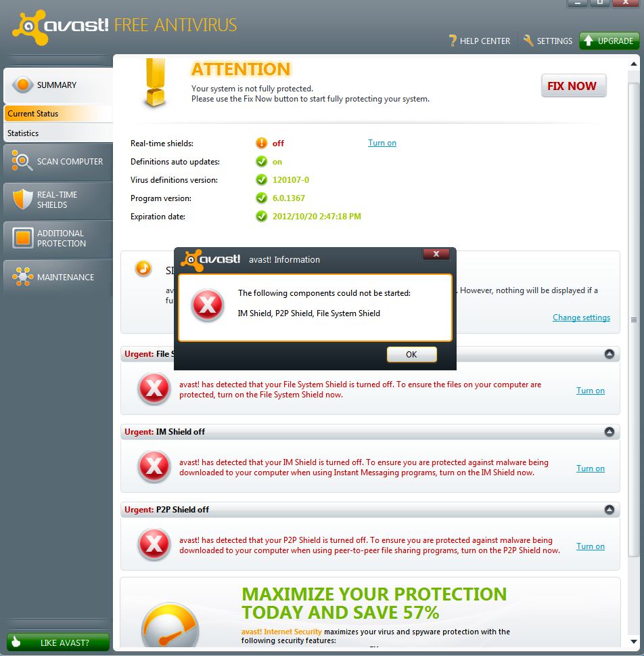The height and width of the screenshot is (656, 644).
Task: Click the Fix Now button
Action: [574, 86]
